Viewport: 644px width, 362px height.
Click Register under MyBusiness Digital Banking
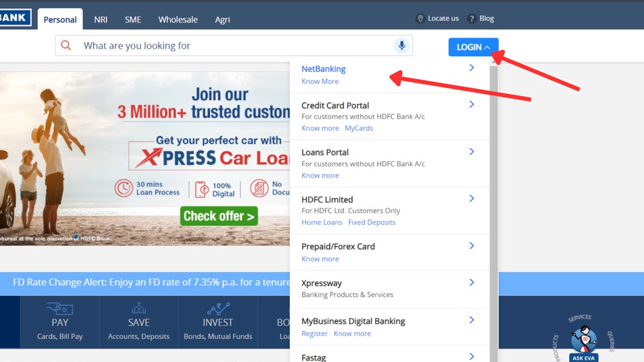click(x=314, y=333)
